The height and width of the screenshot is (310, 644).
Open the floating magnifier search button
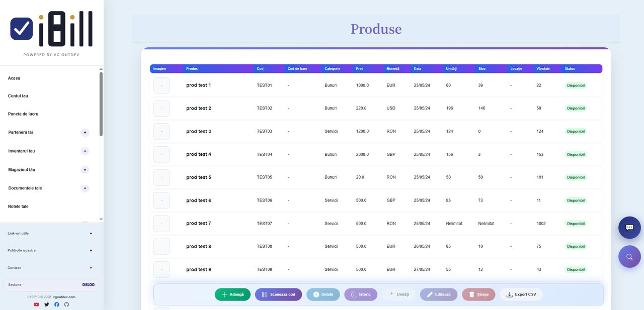(x=629, y=257)
